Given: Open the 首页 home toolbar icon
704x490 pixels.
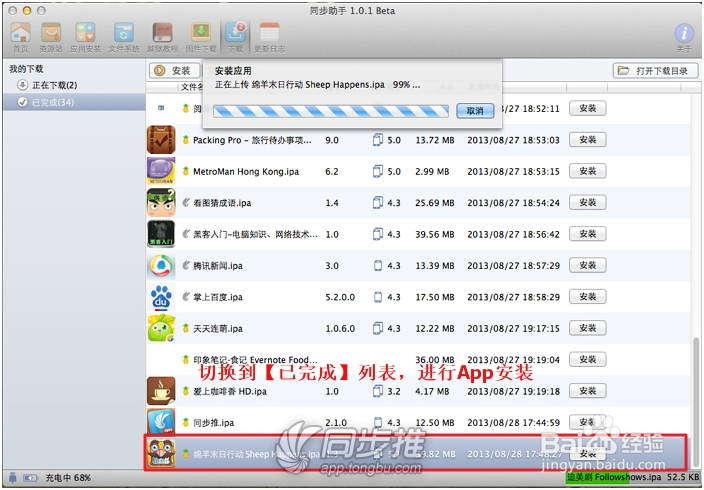Looking at the screenshot, I should tap(20, 37).
